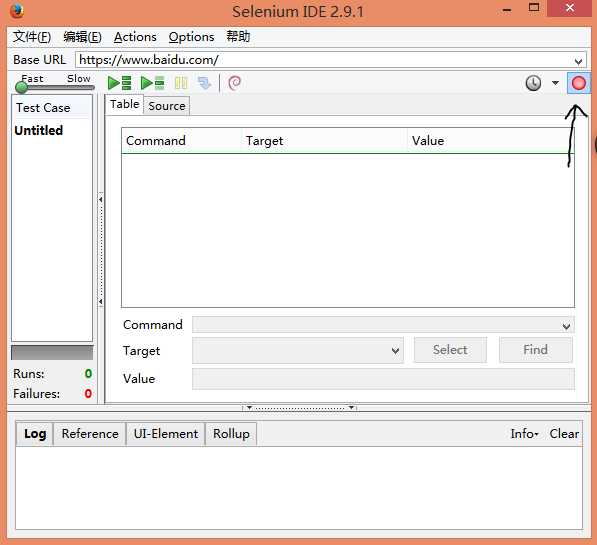This screenshot has width=597, height=545.
Task: Open the 文件(F) menu
Action: coord(32,37)
